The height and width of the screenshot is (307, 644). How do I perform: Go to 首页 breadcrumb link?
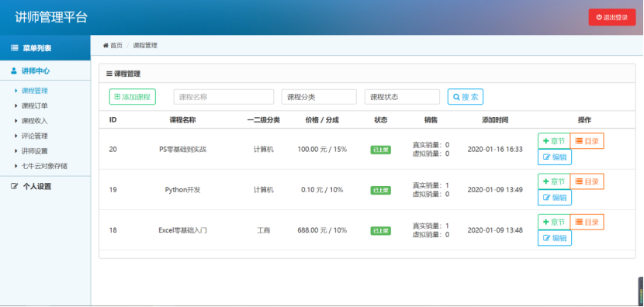tap(116, 46)
